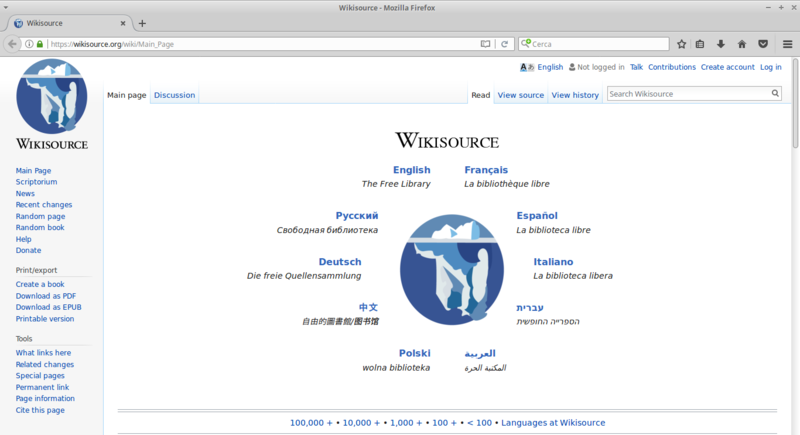This screenshot has height=435, width=800.
Task: Open the View source tab
Action: click(521, 95)
